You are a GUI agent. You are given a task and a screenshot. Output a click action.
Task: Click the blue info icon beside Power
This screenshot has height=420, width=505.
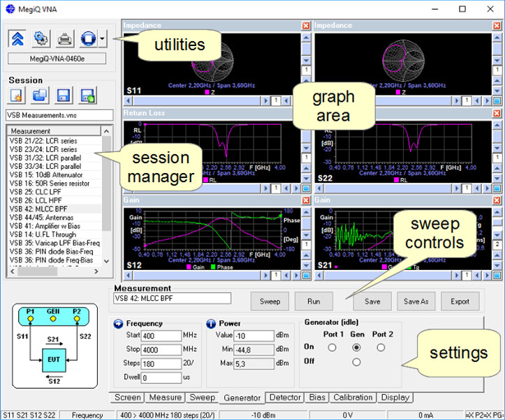click(211, 324)
